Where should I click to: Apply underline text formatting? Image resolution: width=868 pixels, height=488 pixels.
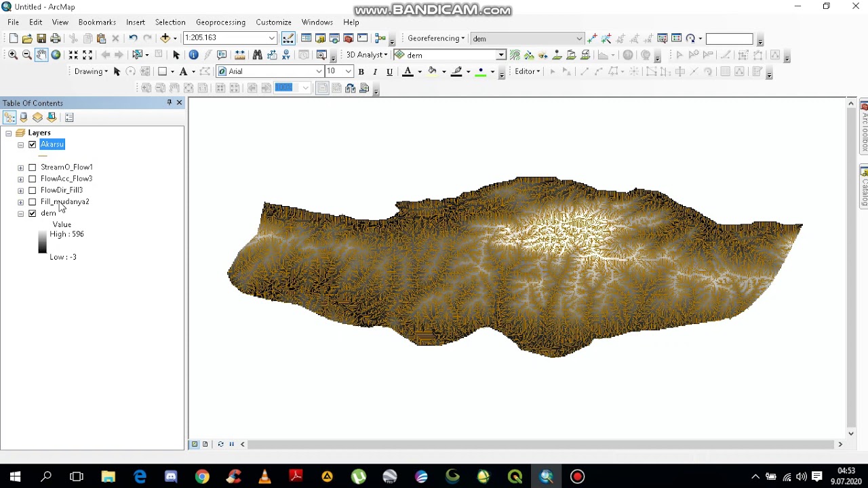[x=389, y=72]
